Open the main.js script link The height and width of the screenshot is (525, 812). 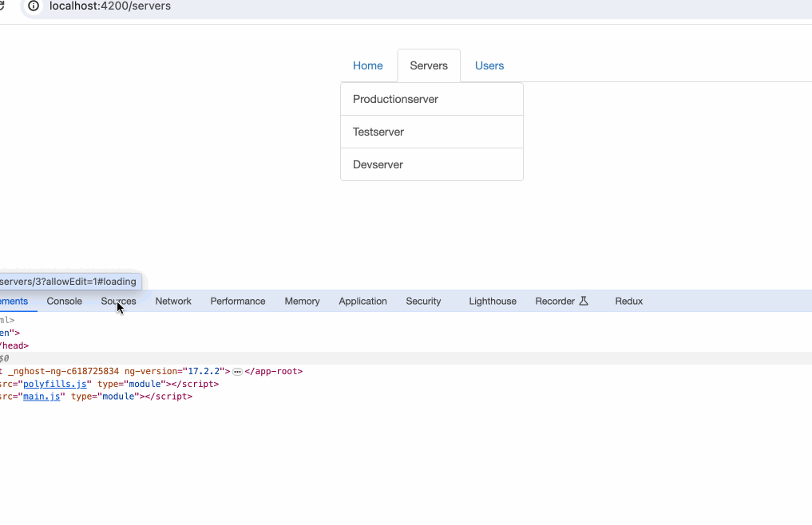click(x=42, y=397)
